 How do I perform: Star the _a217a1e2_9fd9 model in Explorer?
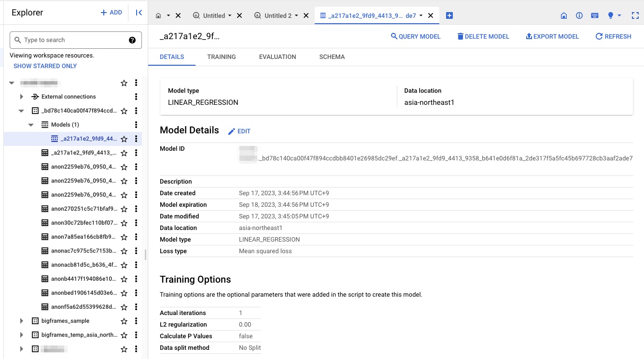tap(124, 139)
